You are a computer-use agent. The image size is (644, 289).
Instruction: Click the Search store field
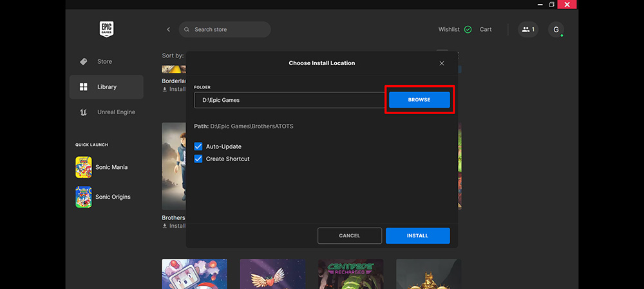click(x=225, y=29)
